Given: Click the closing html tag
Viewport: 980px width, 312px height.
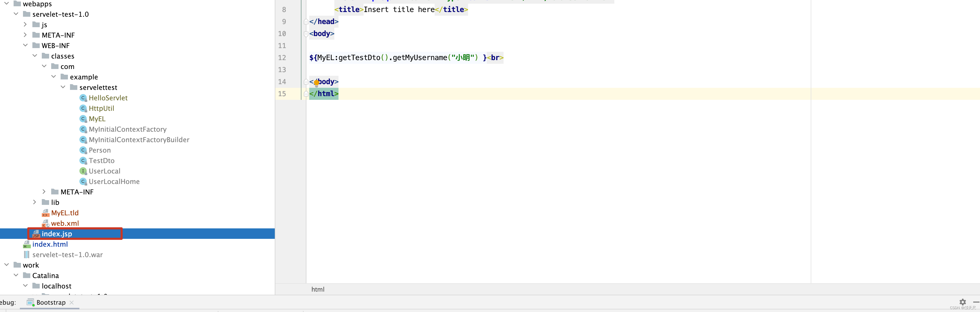Looking at the screenshot, I should pos(324,94).
